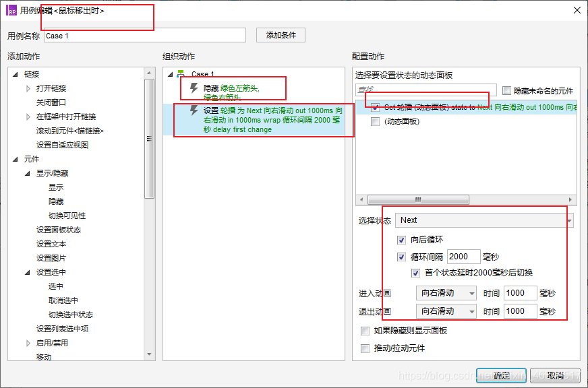Screen dimensions: 588x388
Task: Select the 显示 action
Action: tap(56, 187)
